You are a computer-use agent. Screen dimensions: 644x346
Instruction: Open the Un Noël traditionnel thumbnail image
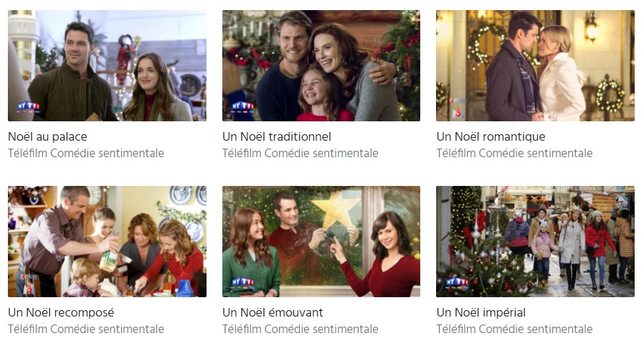coord(321,66)
